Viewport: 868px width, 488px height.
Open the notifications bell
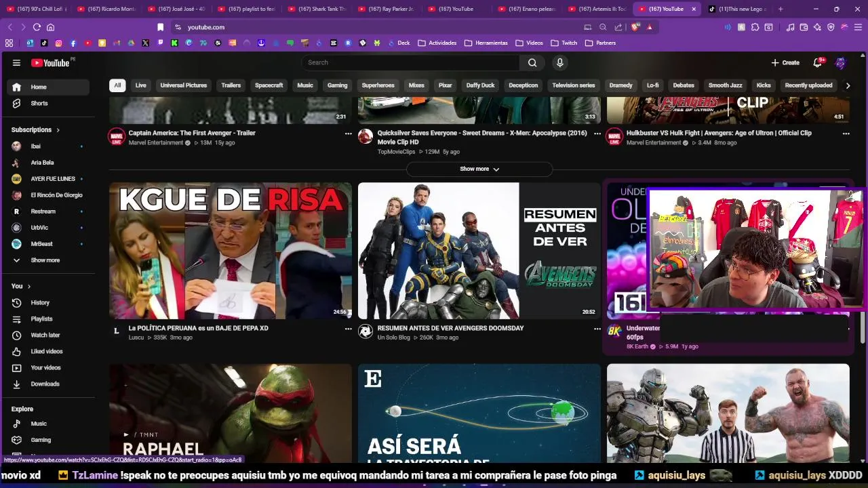pos(817,62)
